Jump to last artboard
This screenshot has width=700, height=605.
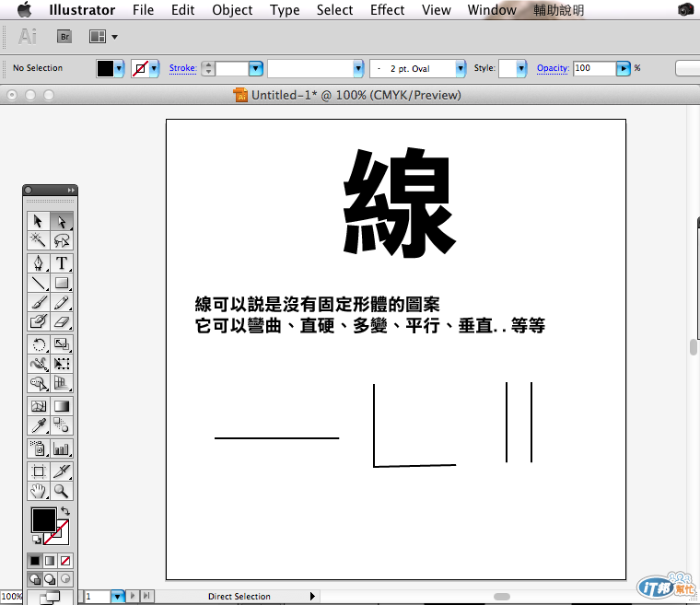click(146, 596)
